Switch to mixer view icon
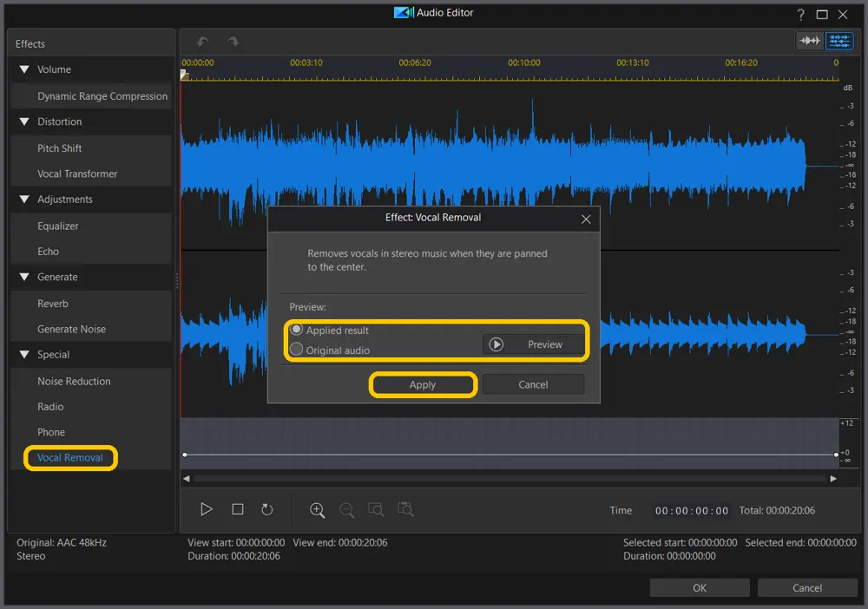Screen dimensions: 868x609 [x=839, y=41]
